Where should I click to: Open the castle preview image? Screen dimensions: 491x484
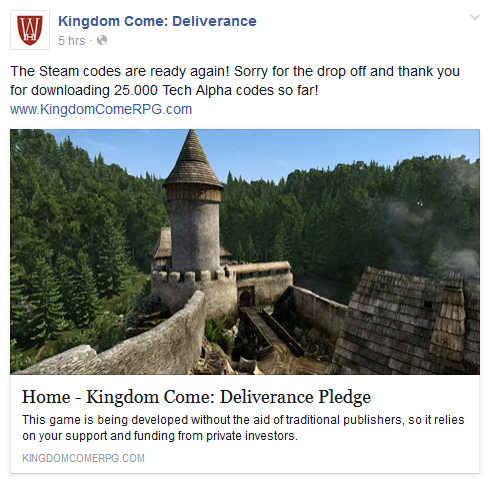[245, 252]
